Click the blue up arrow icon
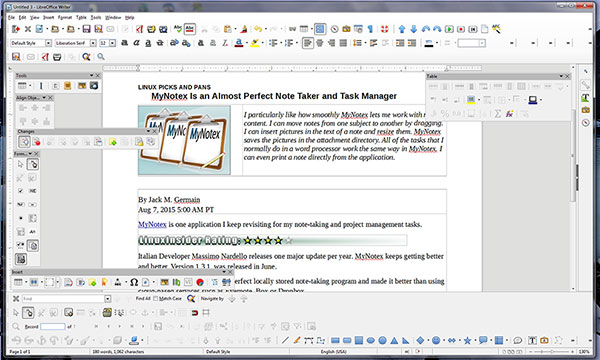 402,29
